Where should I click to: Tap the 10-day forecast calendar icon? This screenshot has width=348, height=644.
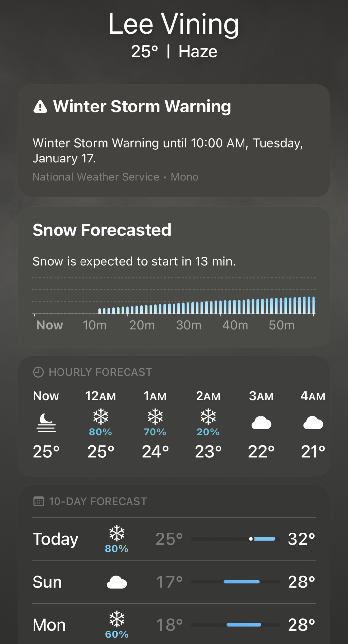click(x=38, y=501)
